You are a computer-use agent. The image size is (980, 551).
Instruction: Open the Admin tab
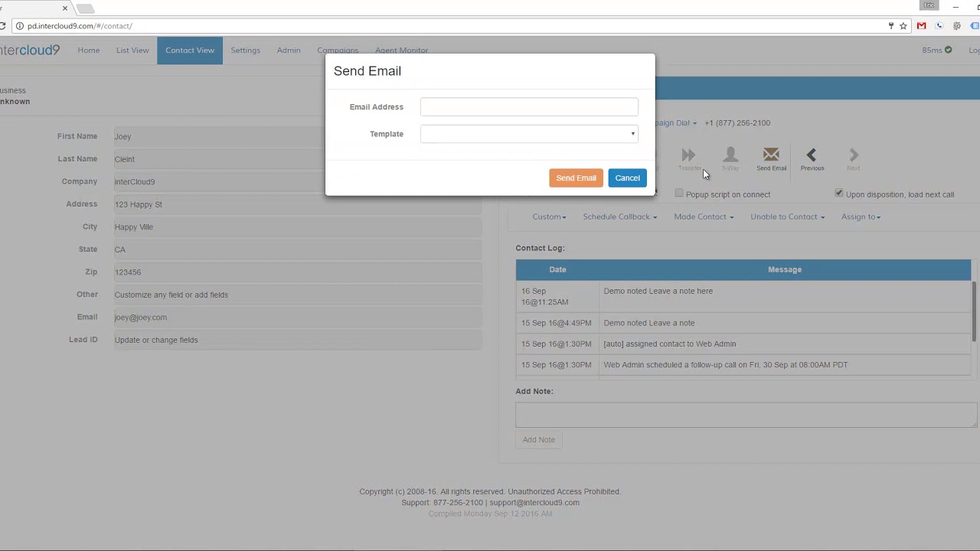[289, 51]
